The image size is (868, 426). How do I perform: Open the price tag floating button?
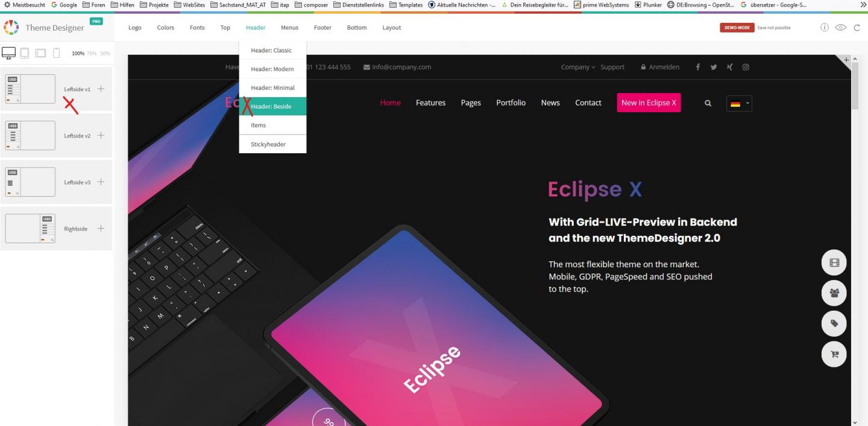[x=834, y=323]
